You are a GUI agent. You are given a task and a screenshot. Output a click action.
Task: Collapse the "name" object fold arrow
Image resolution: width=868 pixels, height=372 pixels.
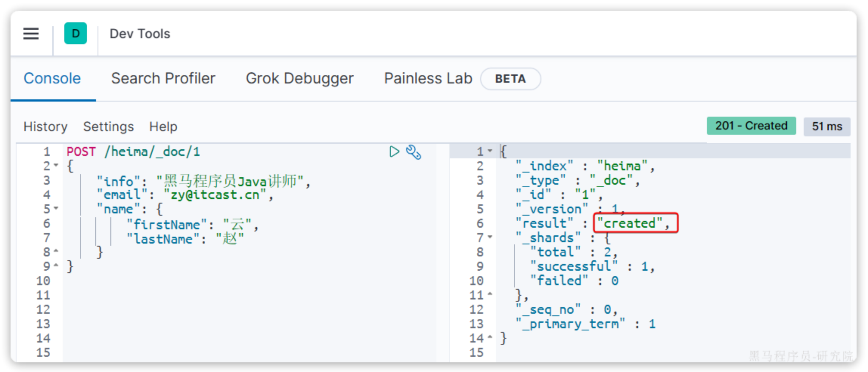(x=56, y=208)
